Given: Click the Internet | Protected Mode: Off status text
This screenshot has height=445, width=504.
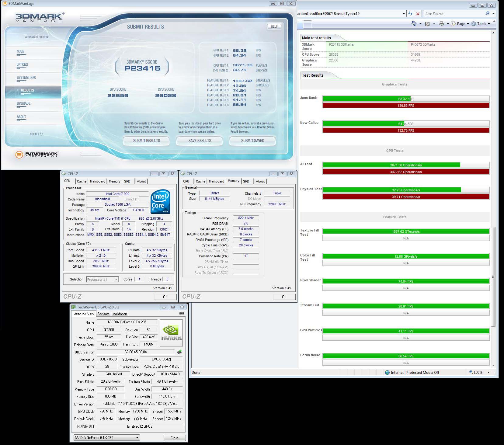Looking at the screenshot, I should [415, 372].
